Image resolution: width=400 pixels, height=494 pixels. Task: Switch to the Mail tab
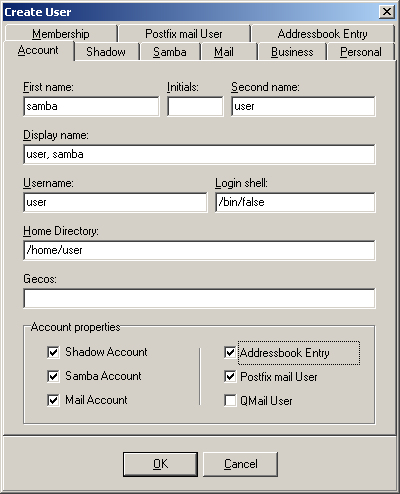[224, 52]
